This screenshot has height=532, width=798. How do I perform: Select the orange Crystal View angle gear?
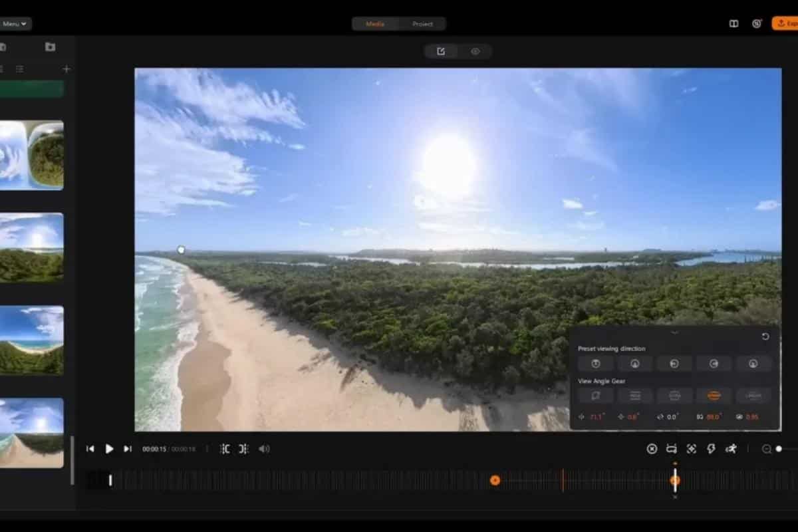coord(712,395)
